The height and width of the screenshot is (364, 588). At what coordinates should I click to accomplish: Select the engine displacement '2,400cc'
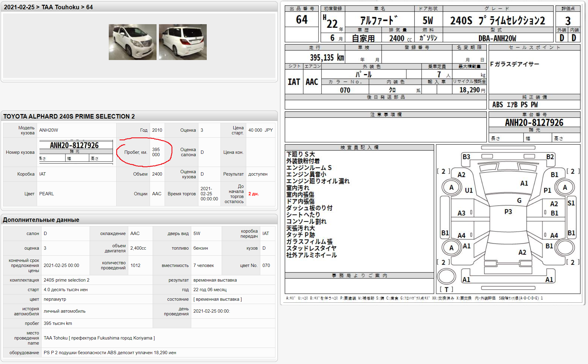(x=138, y=248)
